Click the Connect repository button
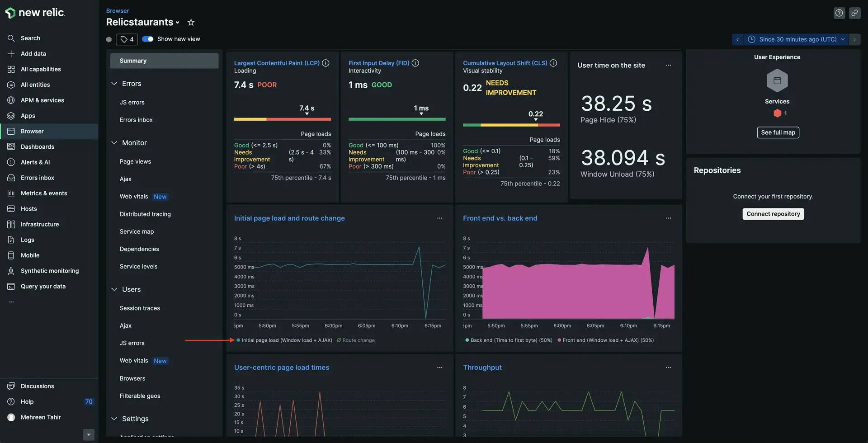This screenshot has width=868, height=443. click(773, 214)
